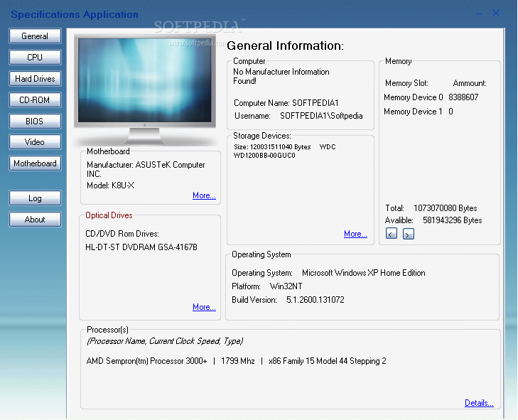The width and height of the screenshot is (518, 420).
Task: Click the WD1200BB-00GUC0 drive model text
Action: tap(264, 156)
